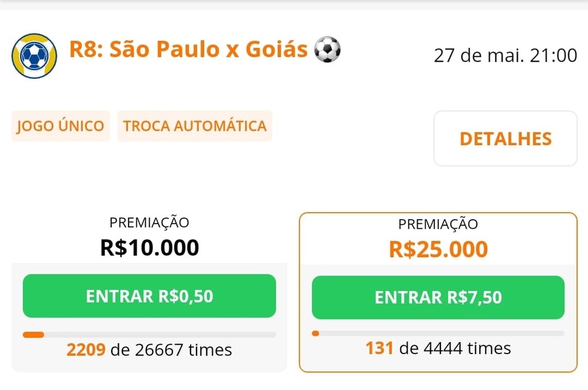
Task: Enter the R$7,50 contest
Action: click(438, 298)
